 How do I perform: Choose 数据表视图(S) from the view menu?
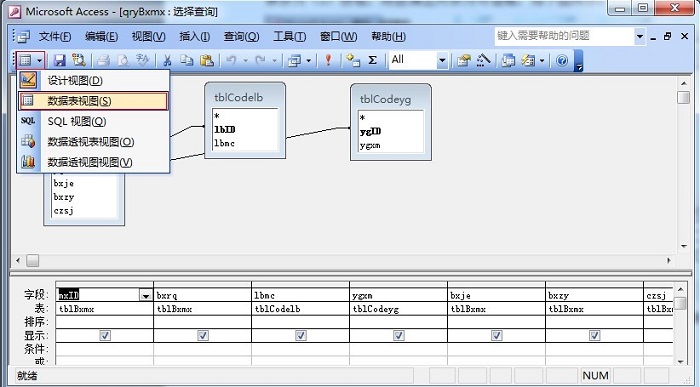click(93, 101)
